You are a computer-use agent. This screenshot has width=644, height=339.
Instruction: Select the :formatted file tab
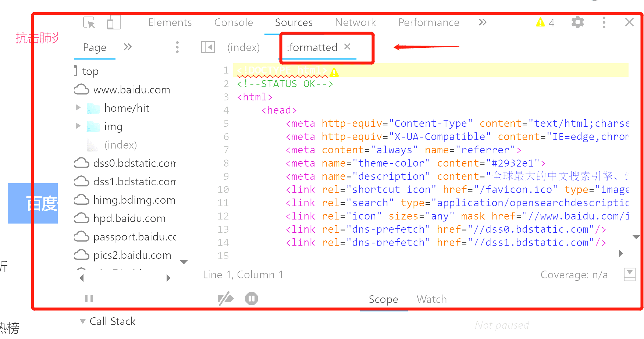pos(312,47)
